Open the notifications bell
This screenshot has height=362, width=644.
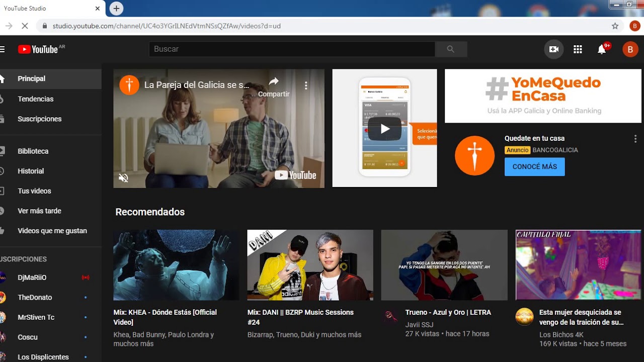(602, 49)
